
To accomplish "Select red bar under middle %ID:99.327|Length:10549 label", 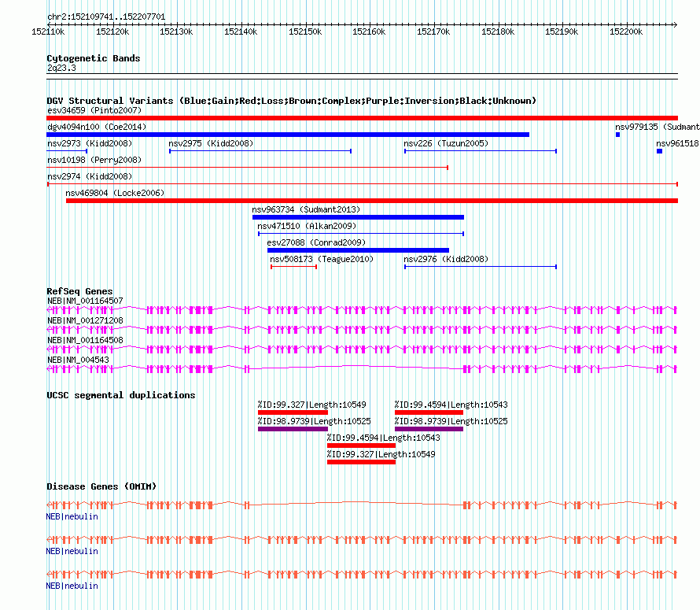I will point(361,462).
